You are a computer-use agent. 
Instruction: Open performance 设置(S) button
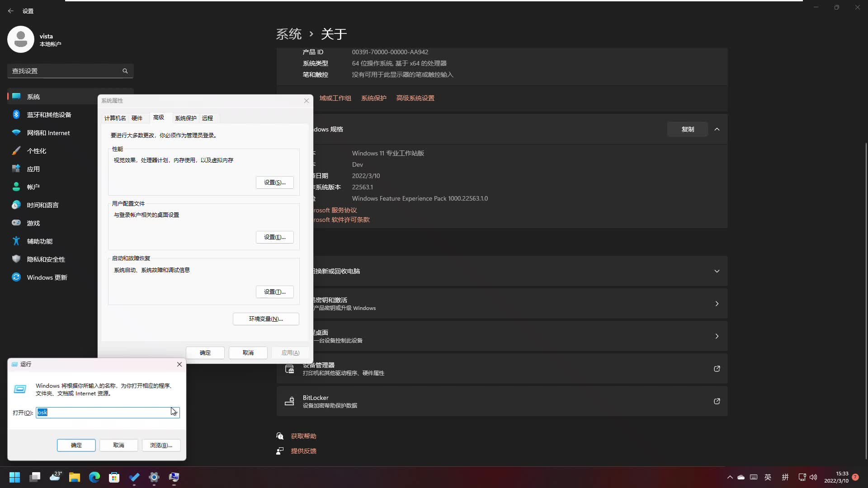click(274, 183)
